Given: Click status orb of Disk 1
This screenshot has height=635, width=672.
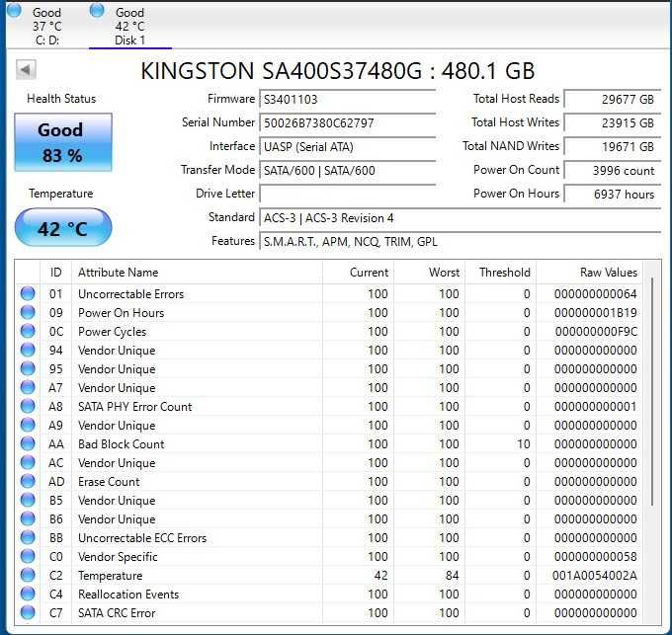Looking at the screenshot, I should 97,10.
